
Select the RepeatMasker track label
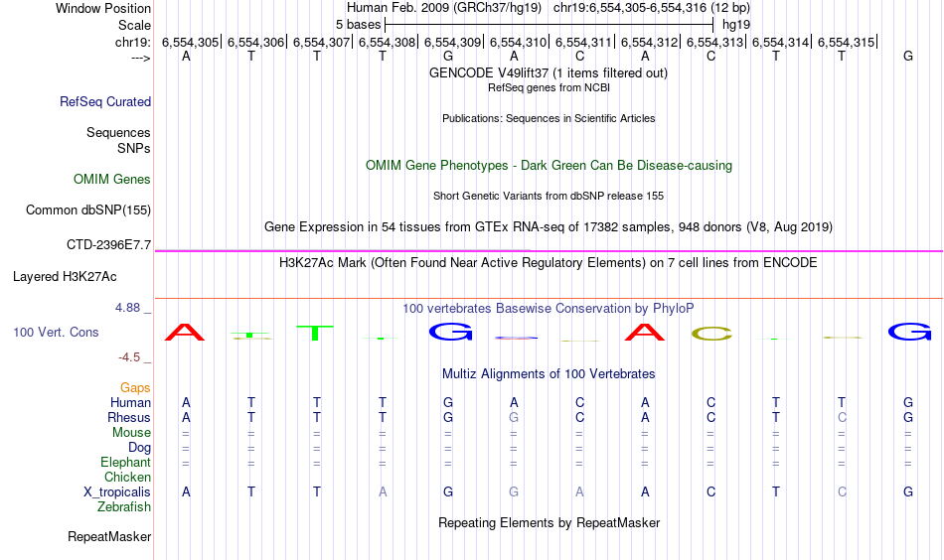coord(109,536)
